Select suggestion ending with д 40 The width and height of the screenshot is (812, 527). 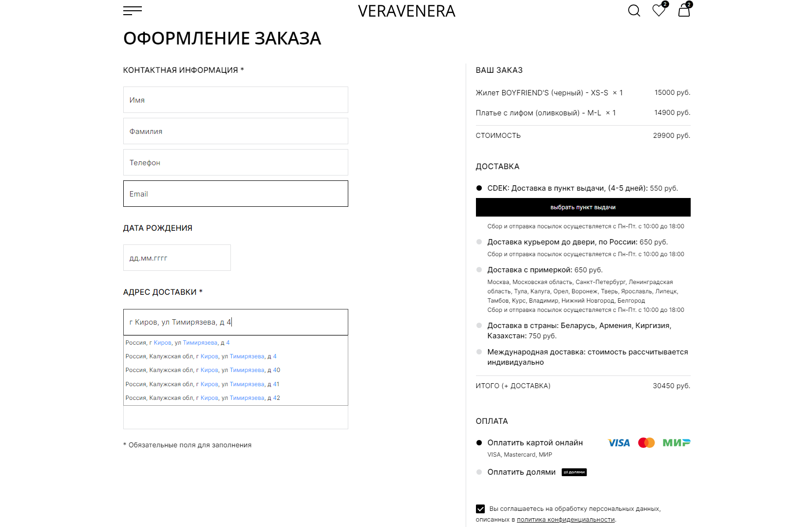[203, 370]
